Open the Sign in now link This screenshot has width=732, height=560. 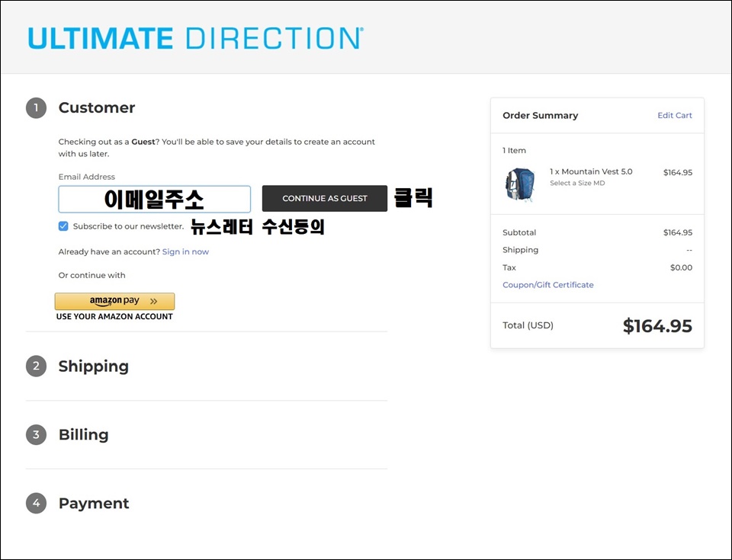tap(185, 251)
